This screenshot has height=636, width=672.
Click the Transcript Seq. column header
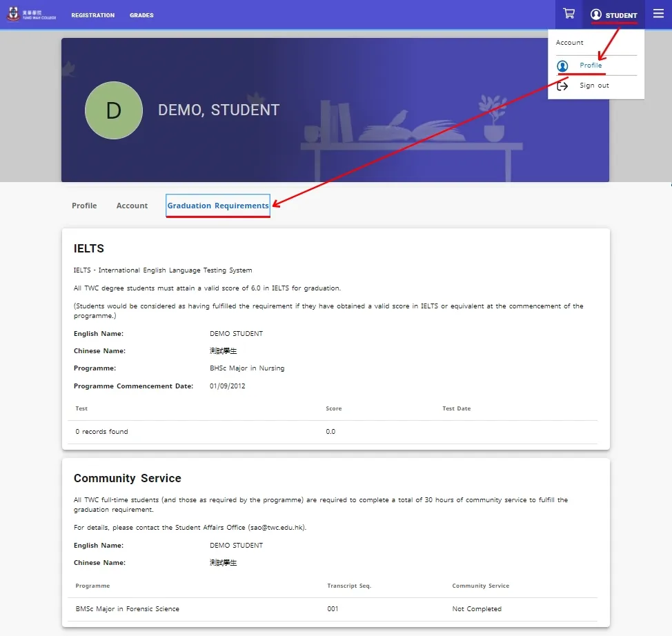pyautogui.click(x=349, y=586)
